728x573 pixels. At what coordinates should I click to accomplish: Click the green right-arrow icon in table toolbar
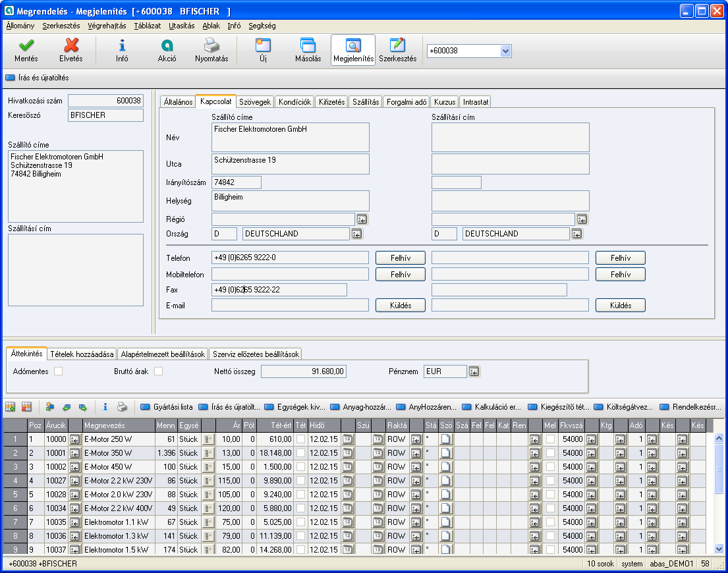82,407
